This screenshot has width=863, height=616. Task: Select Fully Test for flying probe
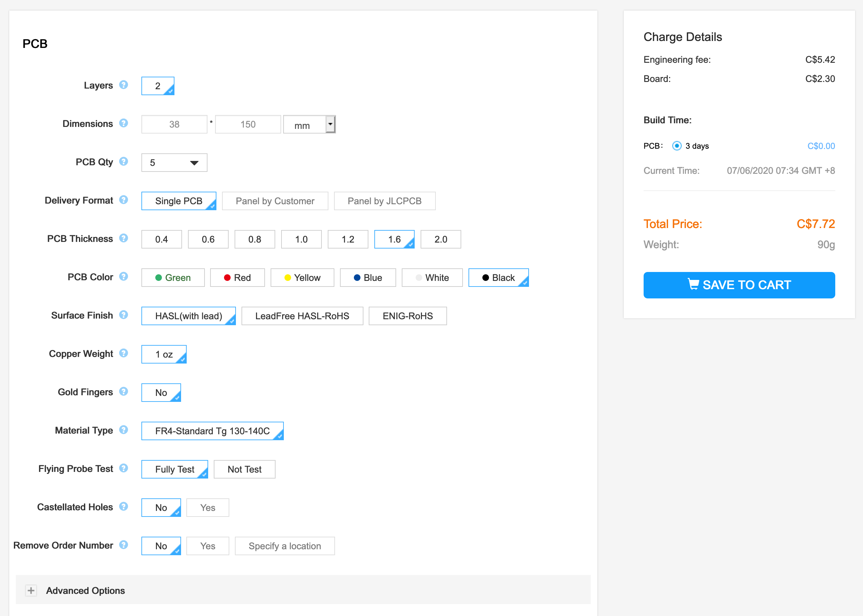(174, 470)
